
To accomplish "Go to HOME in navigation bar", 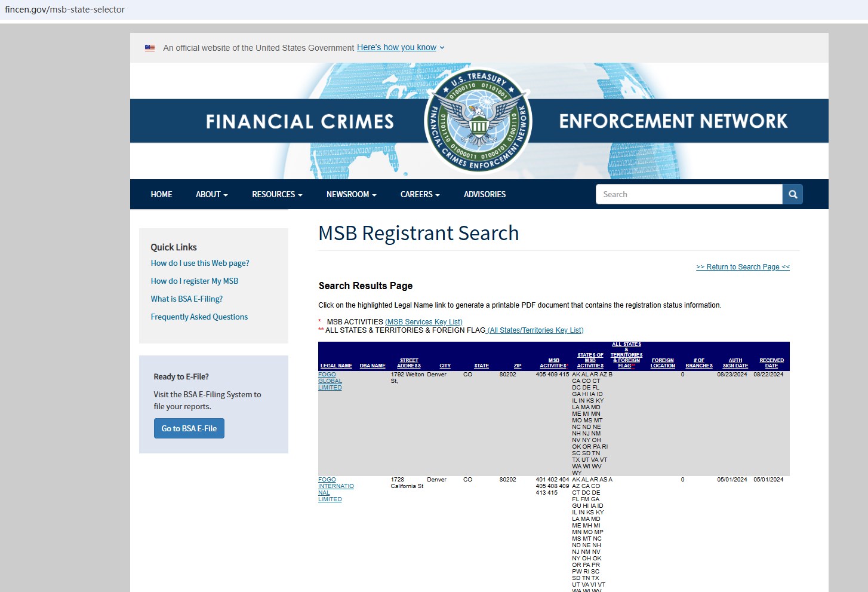I will coord(161,194).
